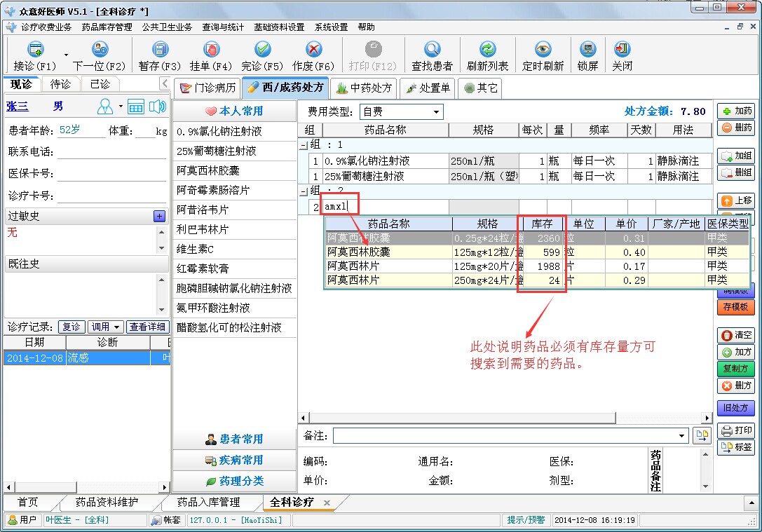Image resolution: width=762 pixels, height=532 pixels.
Task: Click the 标签 label print button
Action: point(736,447)
